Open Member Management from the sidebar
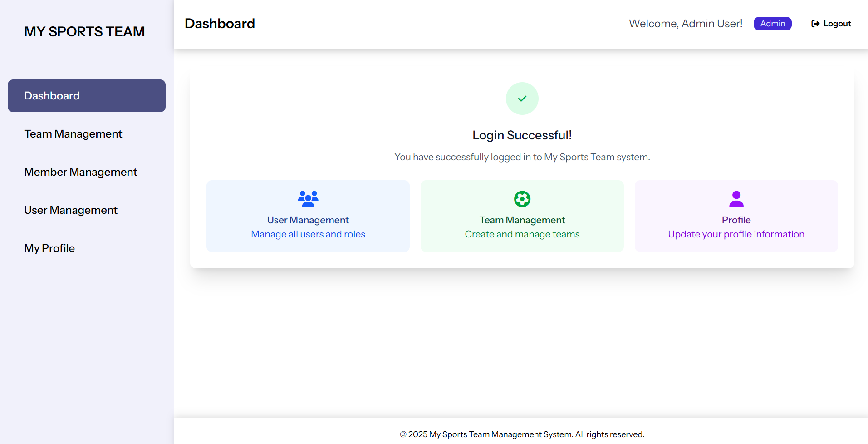Image resolution: width=868 pixels, height=444 pixels. [80, 172]
